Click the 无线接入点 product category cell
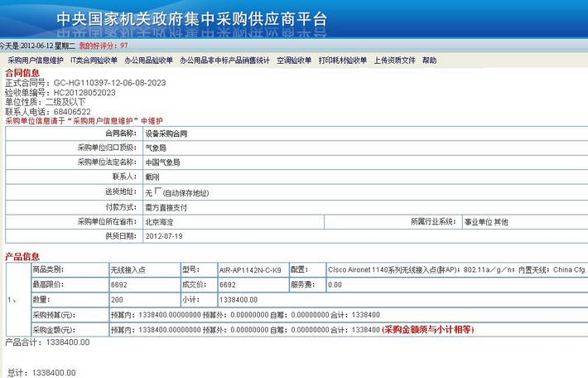Screen dimensions: 588x378 click(x=129, y=269)
